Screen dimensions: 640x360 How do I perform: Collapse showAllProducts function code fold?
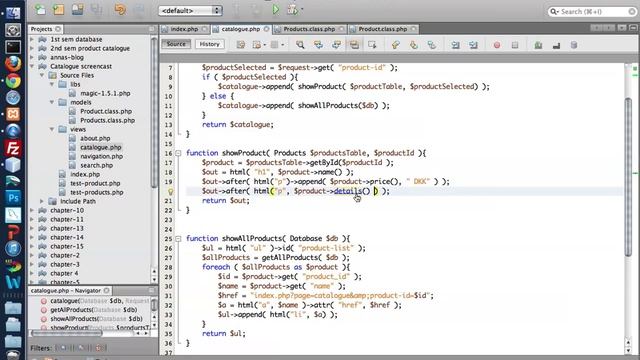click(178, 238)
